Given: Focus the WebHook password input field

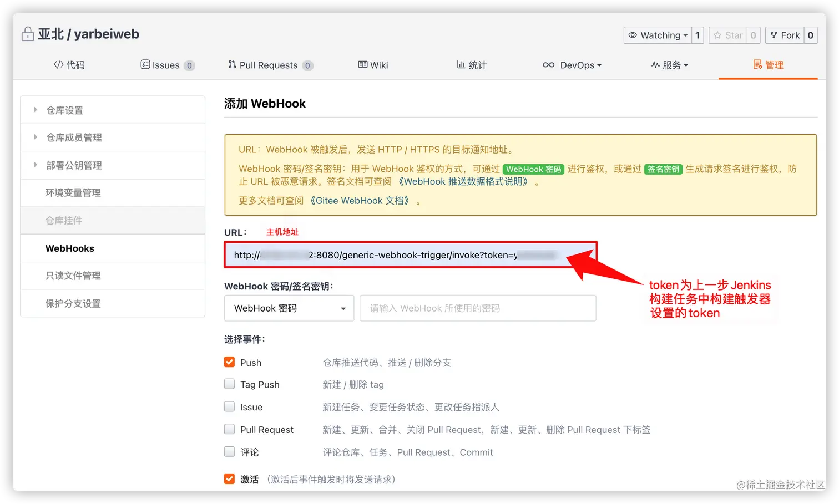Looking at the screenshot, I should coord(478,308).
